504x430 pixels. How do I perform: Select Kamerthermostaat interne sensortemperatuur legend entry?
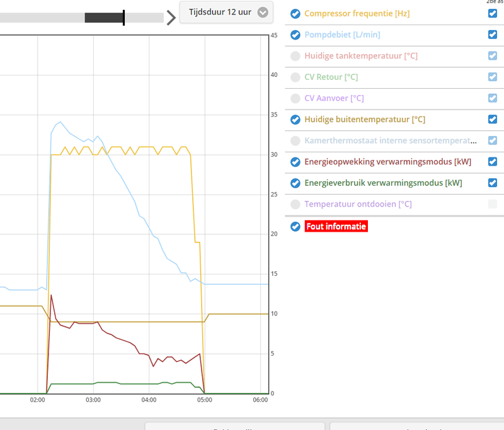(x=391, y=140)
